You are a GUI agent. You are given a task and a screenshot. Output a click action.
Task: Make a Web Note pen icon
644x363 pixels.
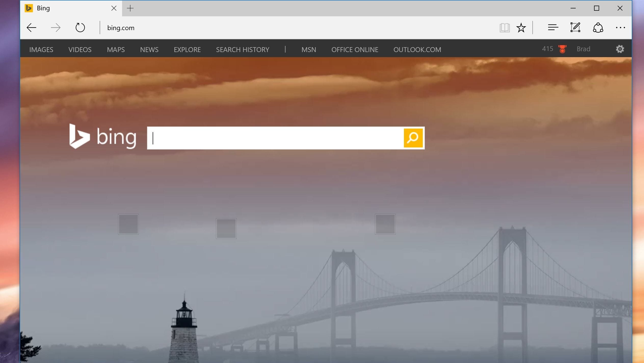point(575,28)
